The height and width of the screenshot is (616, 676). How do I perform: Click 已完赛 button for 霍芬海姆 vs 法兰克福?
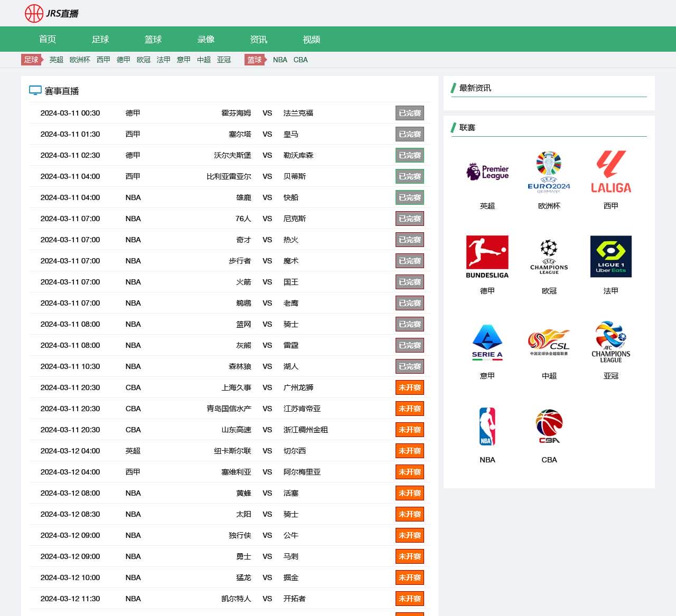coord(409,113)
